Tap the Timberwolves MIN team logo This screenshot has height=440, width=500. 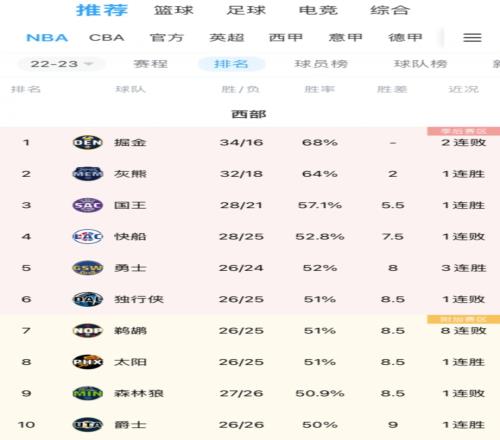point(88,393)
